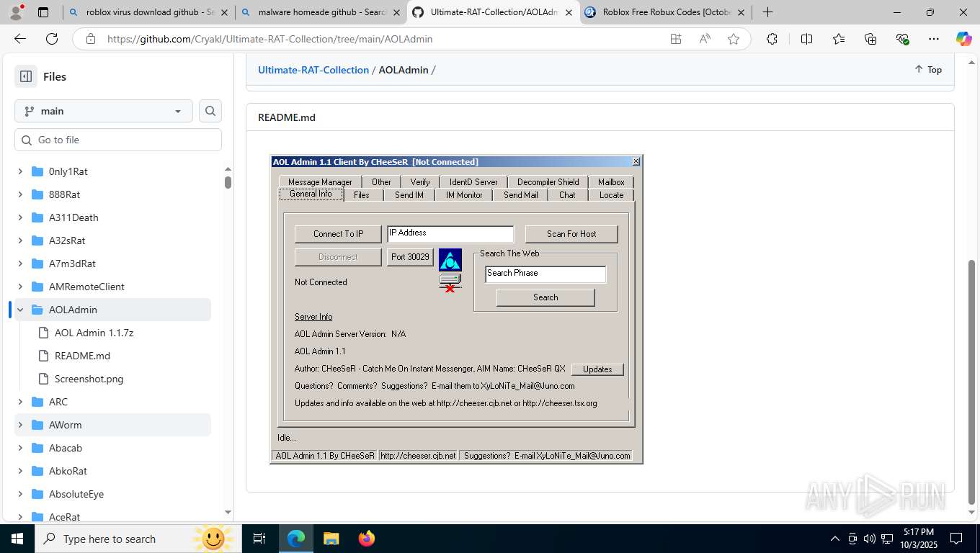Collapse the AOLAdmin folder
Screen dimensions: 980x553
click(x=20, y=310)
